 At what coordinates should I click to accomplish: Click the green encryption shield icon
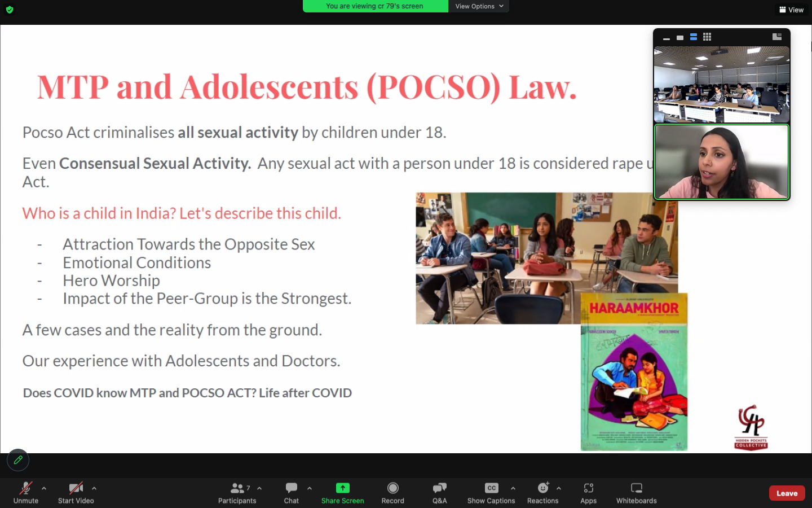tap(10, 10)
